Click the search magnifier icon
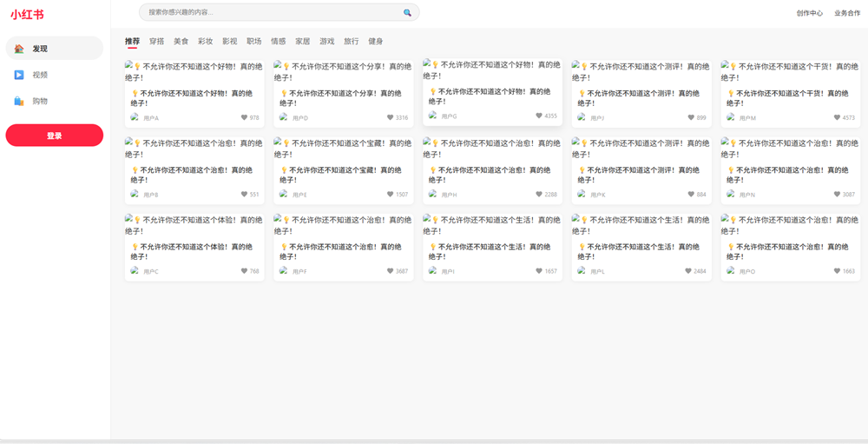868x444 pixels. tap(407, 13)
